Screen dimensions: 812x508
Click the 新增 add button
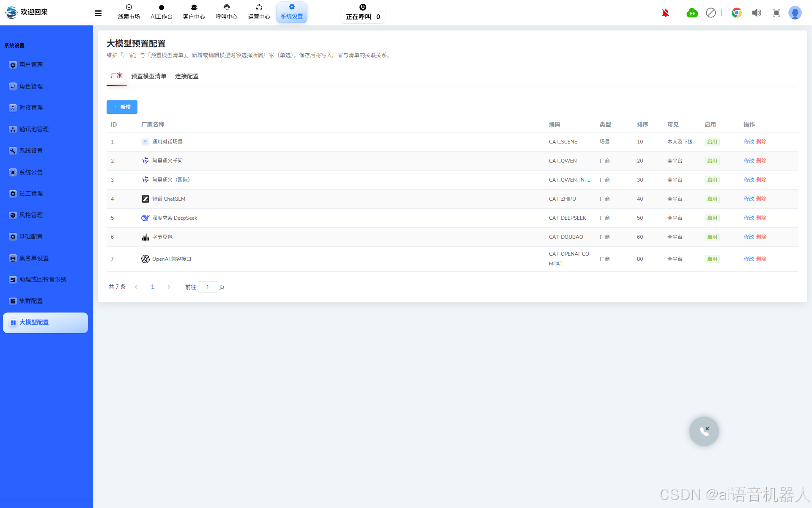122,107
